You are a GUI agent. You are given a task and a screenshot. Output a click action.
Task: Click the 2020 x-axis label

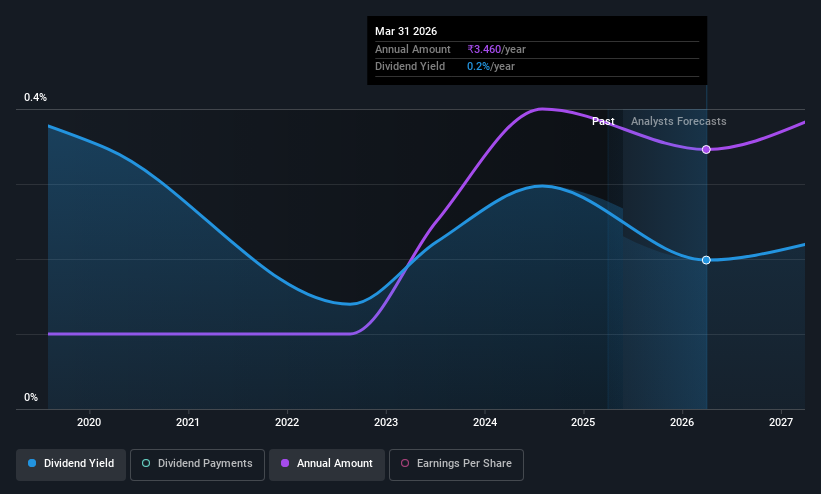tap(89, 422)
